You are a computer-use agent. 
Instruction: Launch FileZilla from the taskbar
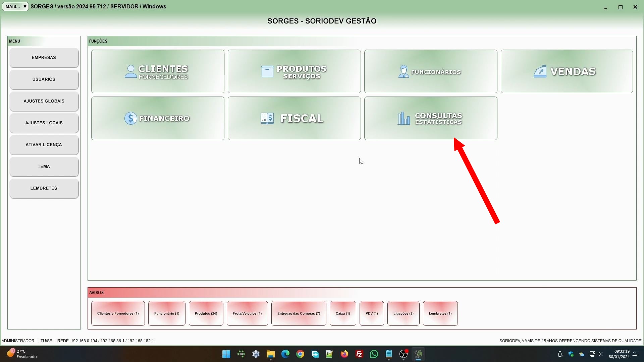359,354
